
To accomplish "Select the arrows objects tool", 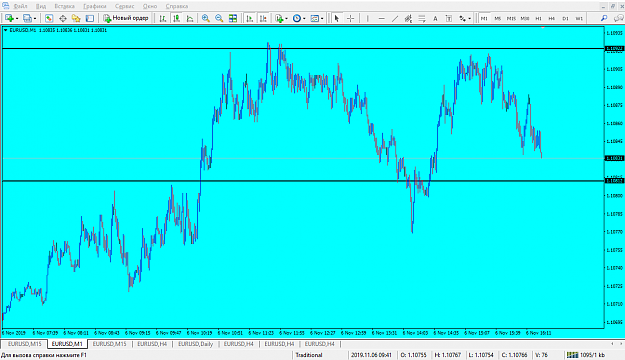I will (462, 18).
